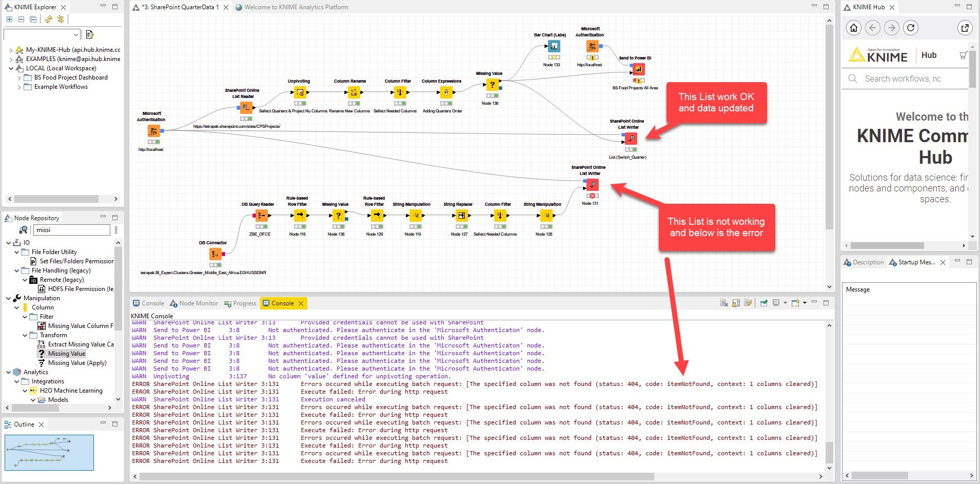Select the Column Rename node

(x=354, y=92)
